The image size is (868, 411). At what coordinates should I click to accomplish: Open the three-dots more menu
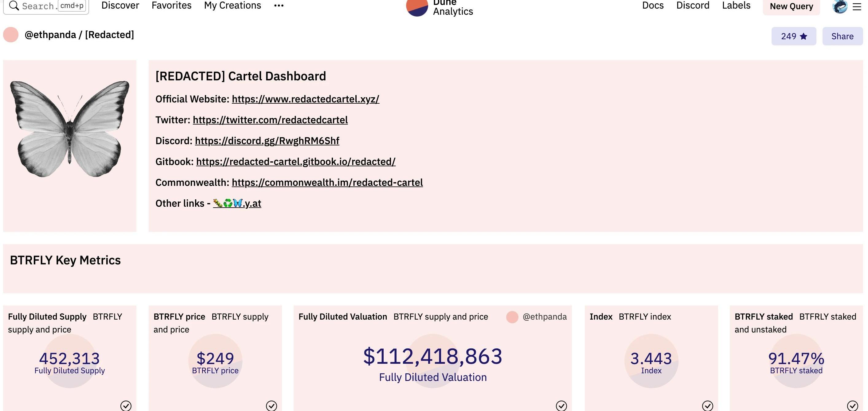pos(279,6)
